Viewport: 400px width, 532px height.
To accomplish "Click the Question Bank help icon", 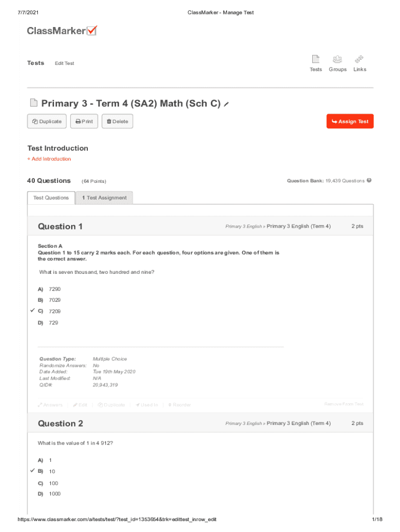I will (x=369, y=181).
